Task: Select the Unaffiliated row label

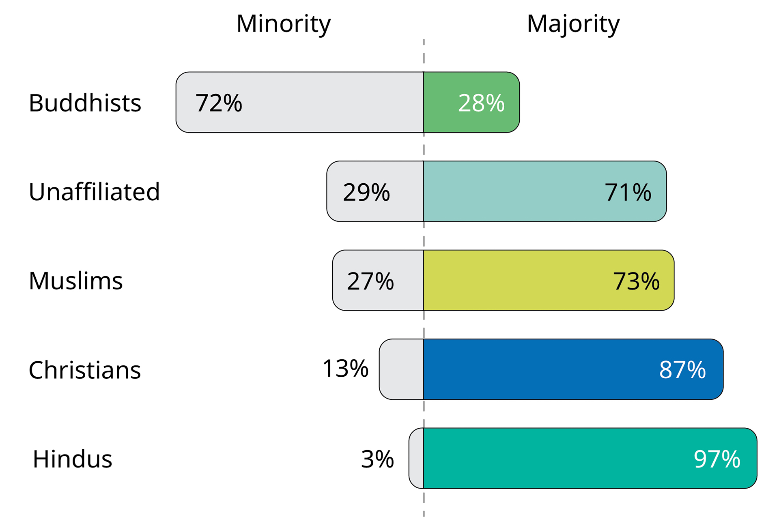Action: pyautogui.click(x=94, y=192)
